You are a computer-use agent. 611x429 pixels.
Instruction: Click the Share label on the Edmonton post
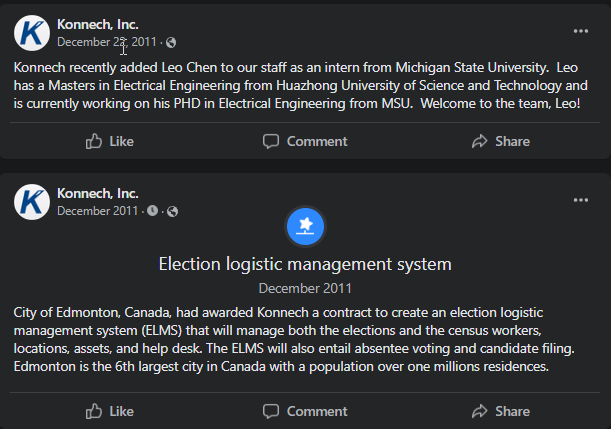coord(512,411)
